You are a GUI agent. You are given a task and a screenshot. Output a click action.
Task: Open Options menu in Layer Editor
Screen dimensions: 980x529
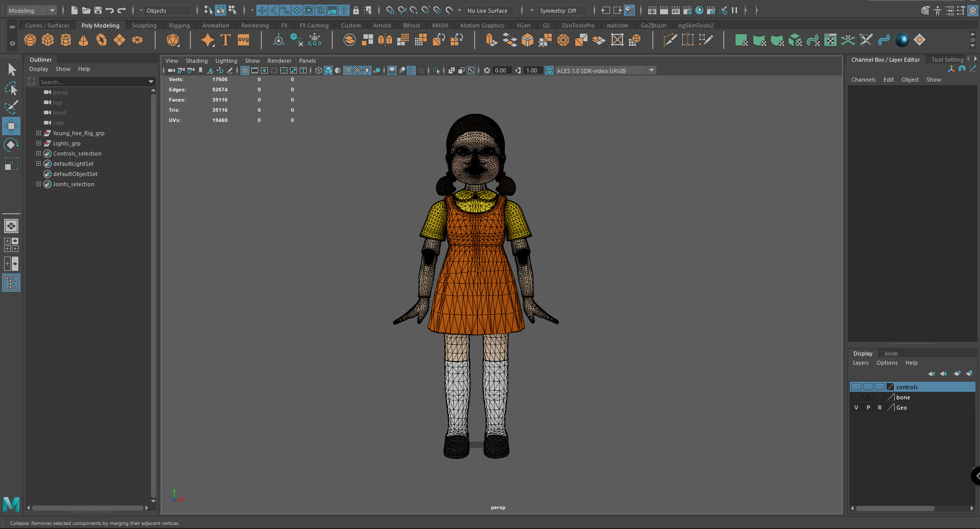click(x=887, y=363)
